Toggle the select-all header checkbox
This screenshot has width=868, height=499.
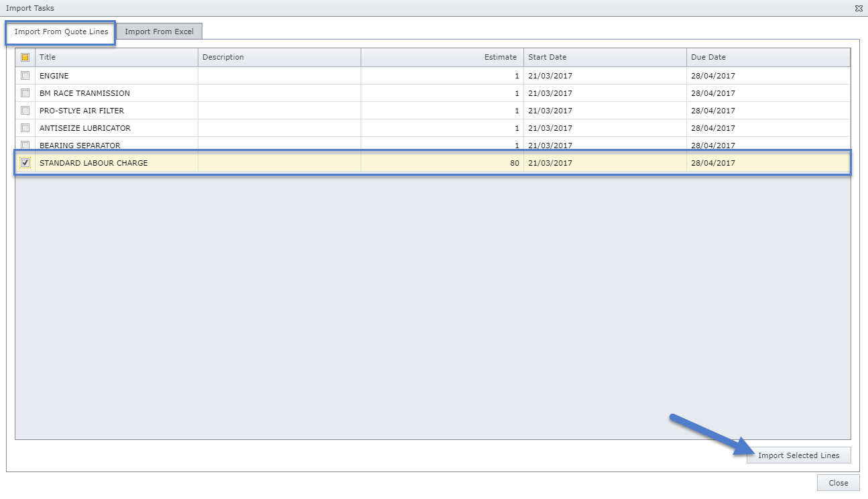coord(25,58)
